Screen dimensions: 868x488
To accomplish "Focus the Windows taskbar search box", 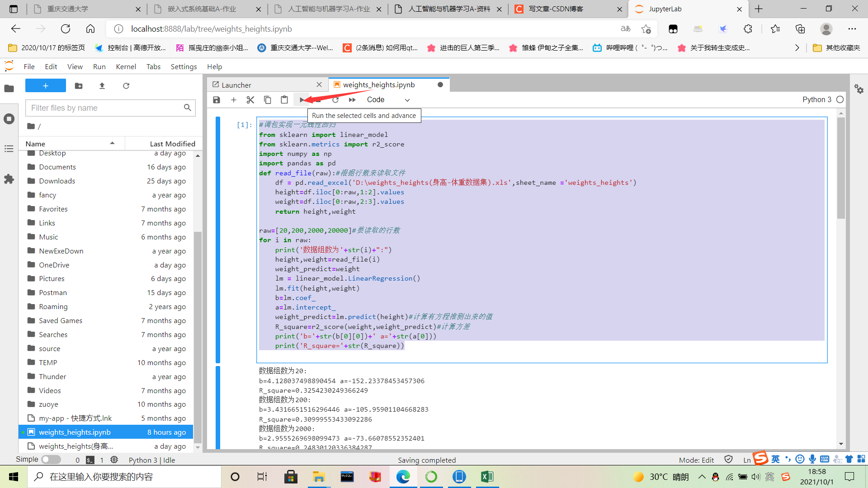I will tap(124, 477).
